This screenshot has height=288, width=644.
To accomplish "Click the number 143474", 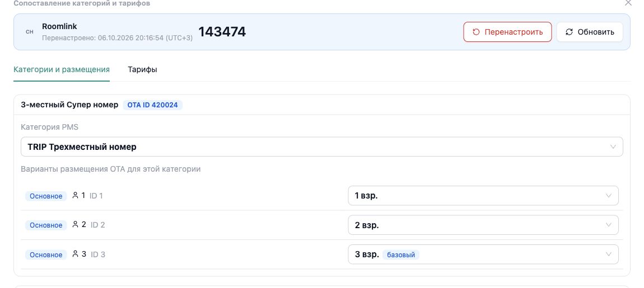I will [222, 31].
